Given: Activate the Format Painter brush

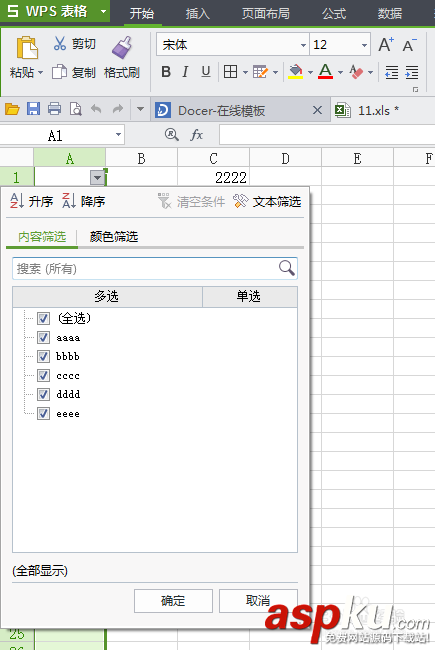Looking at the screenshot, I should 122,46.
